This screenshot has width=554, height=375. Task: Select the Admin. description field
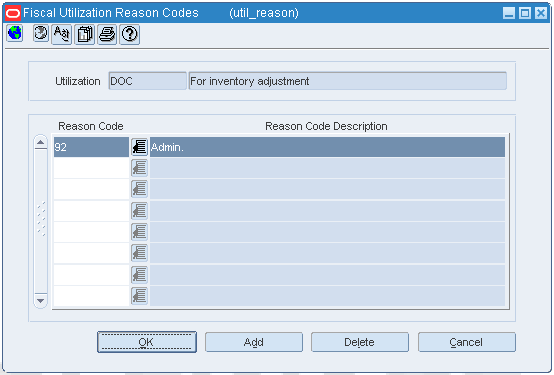(x=328, y=147)
